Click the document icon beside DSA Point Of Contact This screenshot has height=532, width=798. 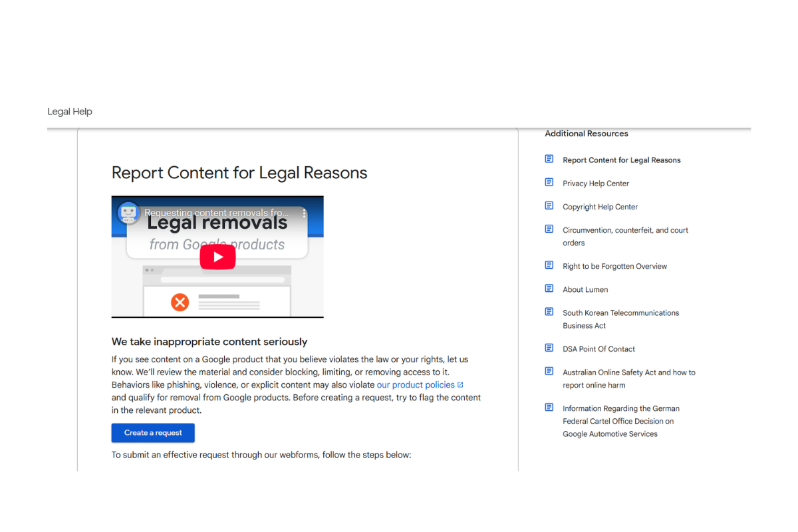549,348
